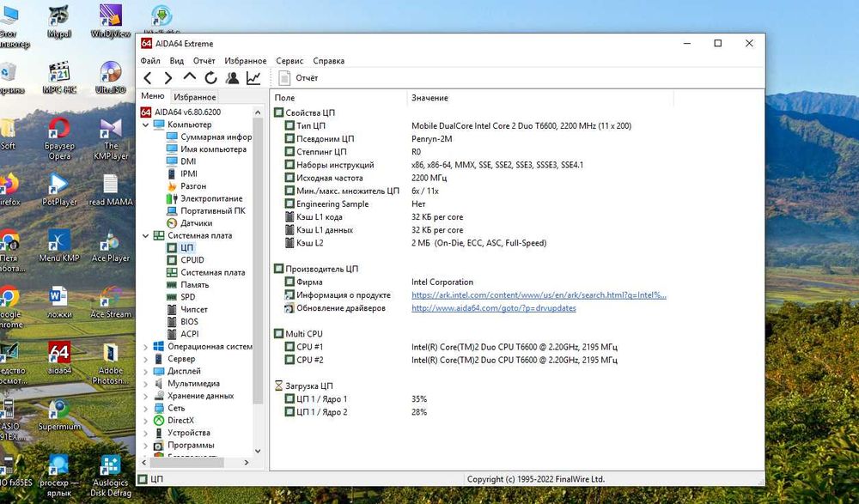Expand the Мультимедиа tree node
The height and width of the screenshot is (504, 859).
pos(146,384)
